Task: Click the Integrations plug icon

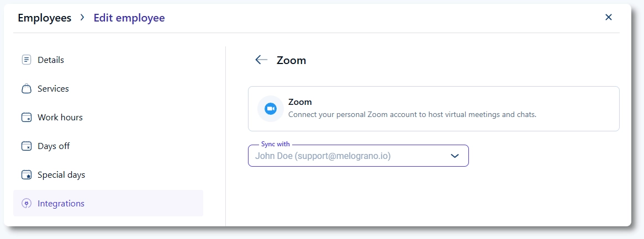Action: [26, 204]
